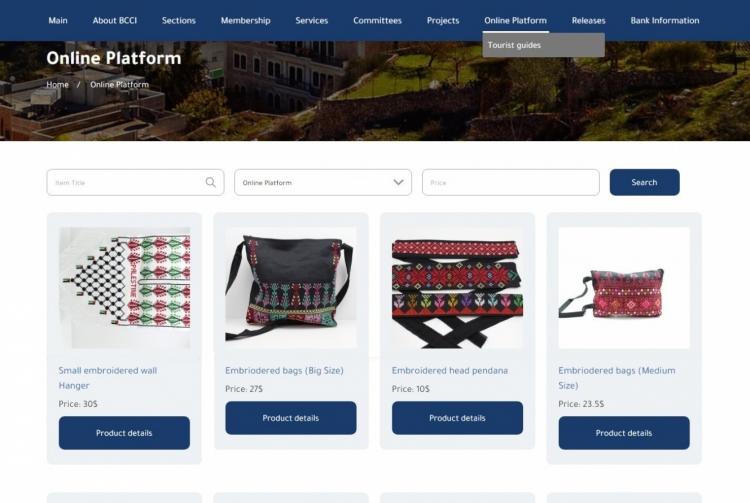Open Product details for Embriodered bags (Big Size)
The width and height of the screenshot is (750, 503).
coord(291,418)
